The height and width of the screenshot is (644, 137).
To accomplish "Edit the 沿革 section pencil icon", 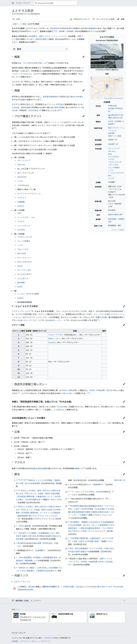I will (124, 432).
